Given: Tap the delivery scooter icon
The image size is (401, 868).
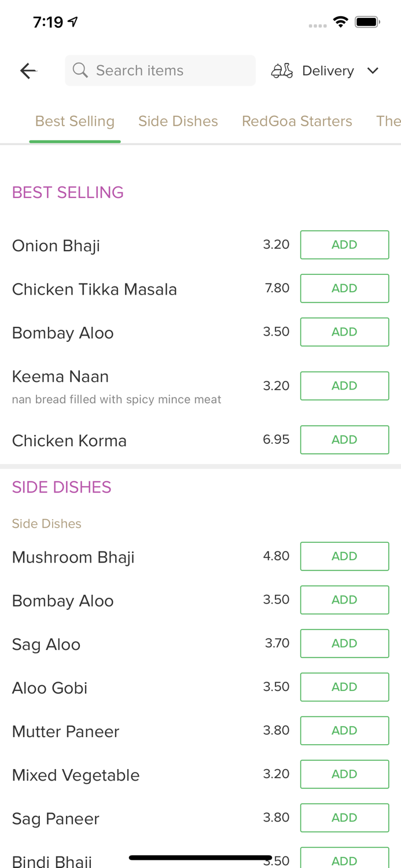Looking at the screenshot, I should 282,70.
